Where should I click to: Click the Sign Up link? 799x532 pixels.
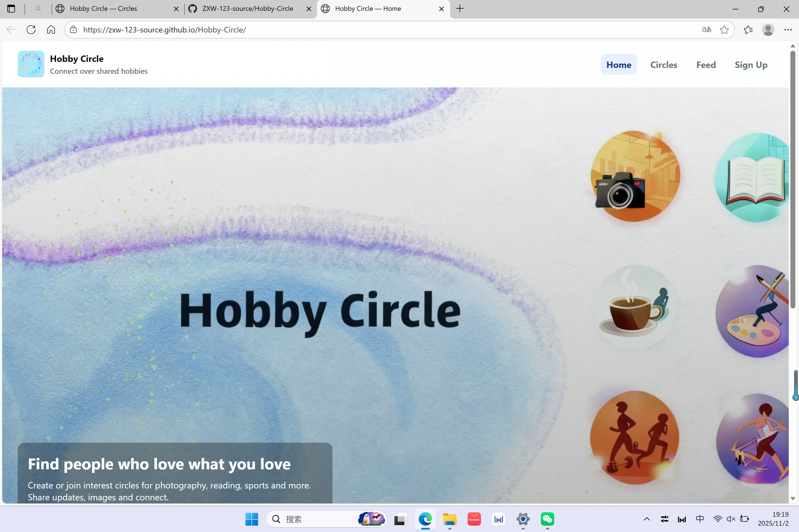(750, 64)
